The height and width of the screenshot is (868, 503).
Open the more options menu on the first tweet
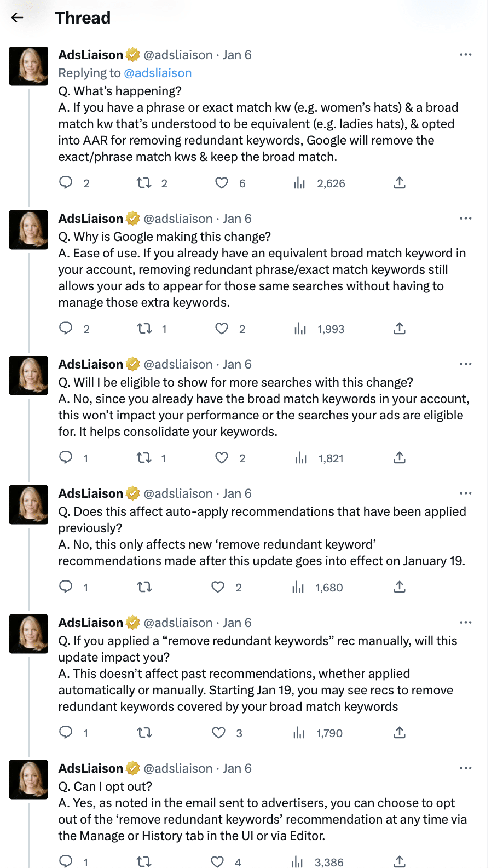tap(466, 54)
